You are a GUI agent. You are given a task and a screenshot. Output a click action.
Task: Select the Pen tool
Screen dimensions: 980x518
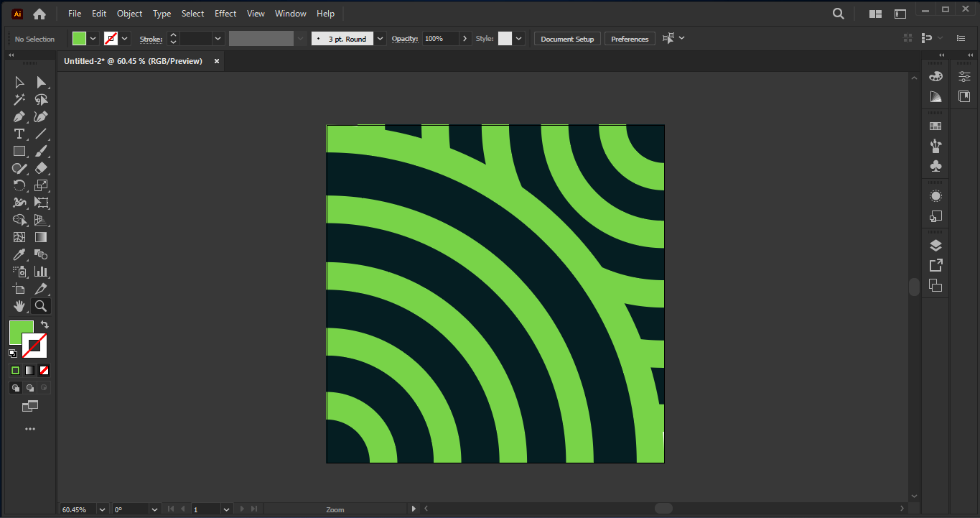[19, 117]
